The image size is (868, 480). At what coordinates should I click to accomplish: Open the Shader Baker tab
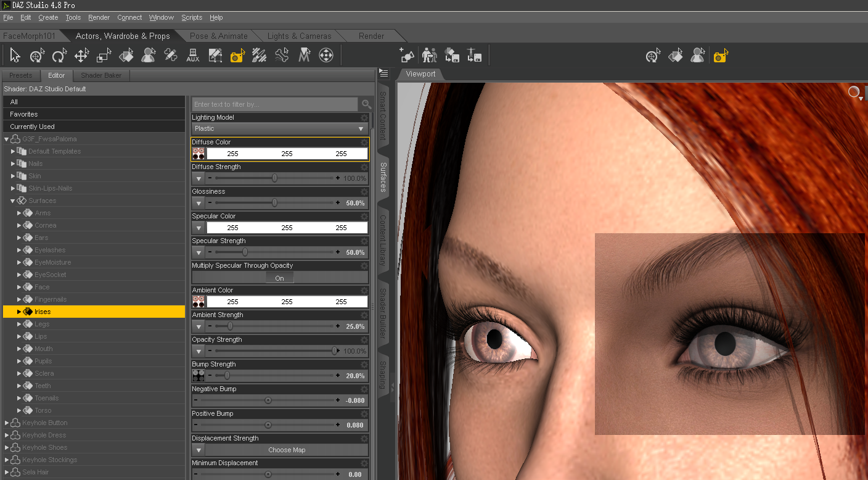[101, 75]
